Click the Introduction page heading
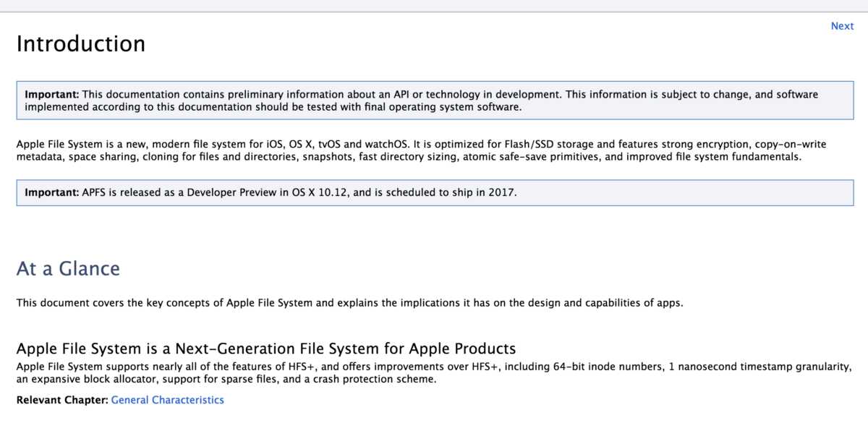The image size is (868, 423). (80, 44)
